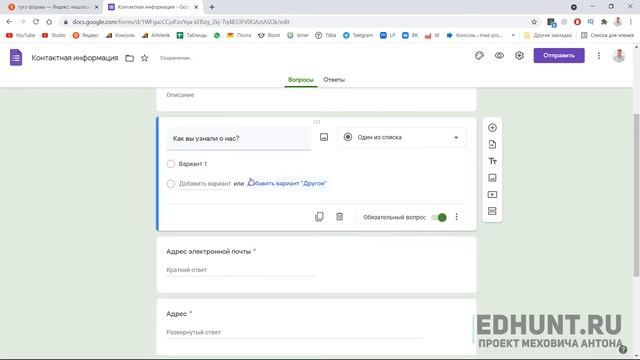Select the Вариант 1 radio button
640x360 pixels.
171,164
